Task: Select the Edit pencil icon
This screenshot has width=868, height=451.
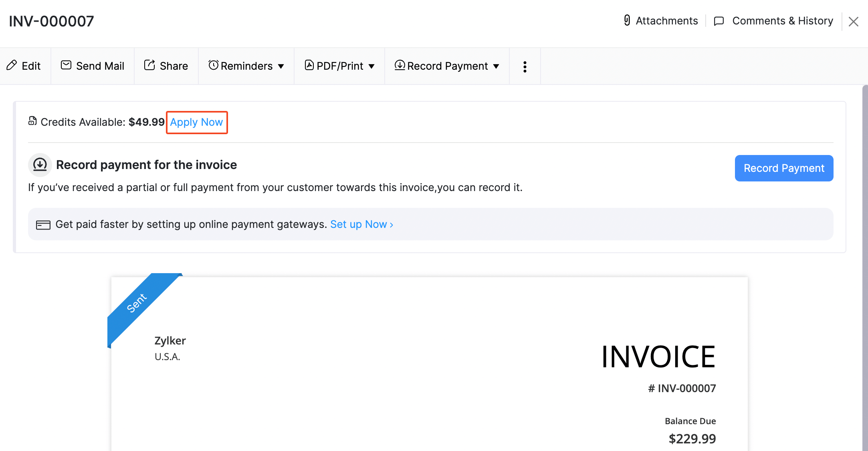Action: point(12,65)
